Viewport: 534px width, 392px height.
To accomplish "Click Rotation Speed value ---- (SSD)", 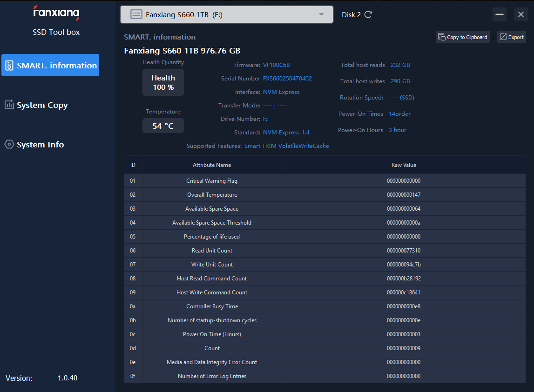I will pos(401,98).
